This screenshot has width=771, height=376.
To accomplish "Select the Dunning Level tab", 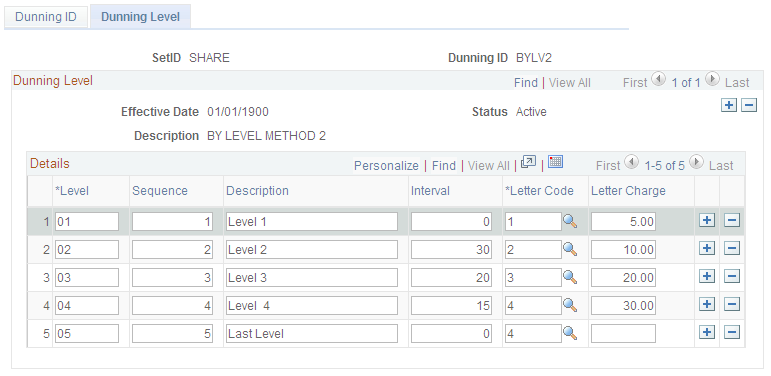I will (140, 17).
